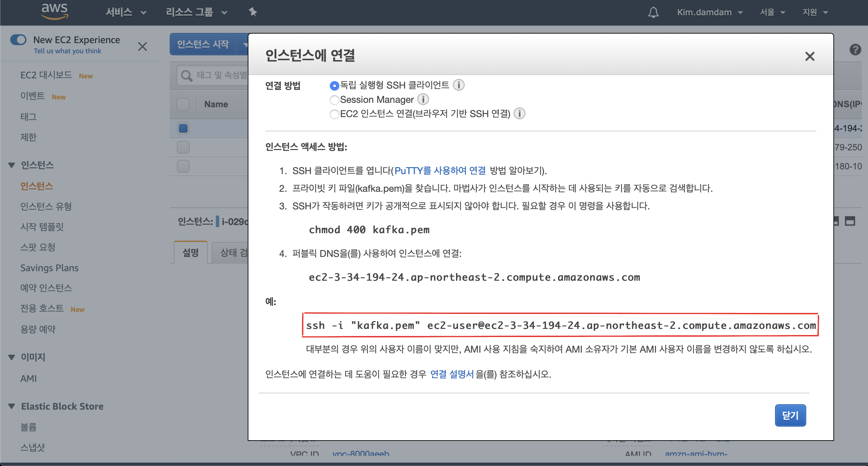Click info icon beside SSH 클라이언트 option

(459, 85)
